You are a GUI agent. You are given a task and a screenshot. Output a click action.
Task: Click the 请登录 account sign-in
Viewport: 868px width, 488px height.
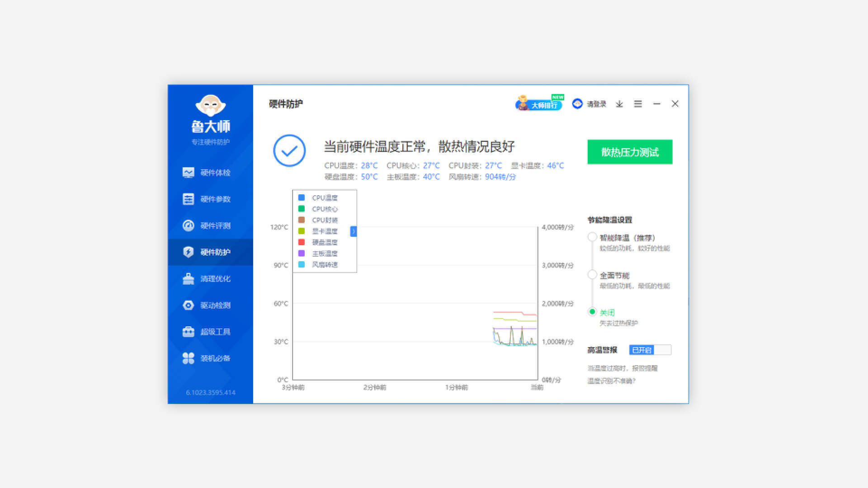pyautogui.click(x=595, y=103)
